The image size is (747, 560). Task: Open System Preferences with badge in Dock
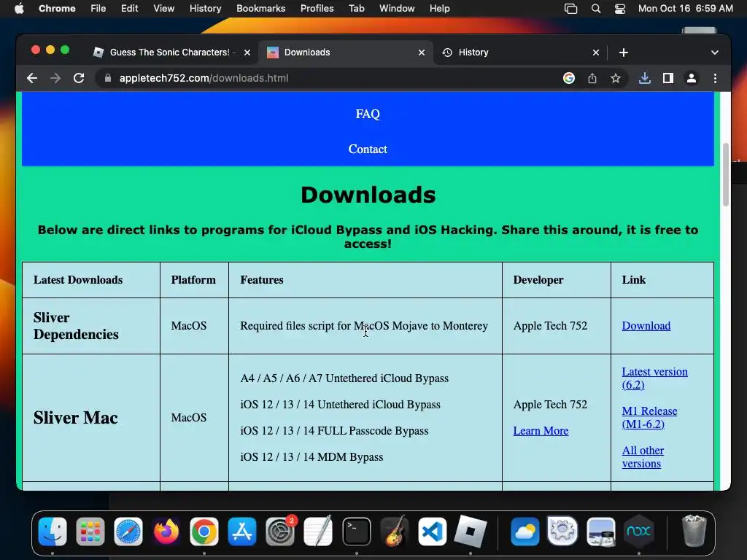280,531
